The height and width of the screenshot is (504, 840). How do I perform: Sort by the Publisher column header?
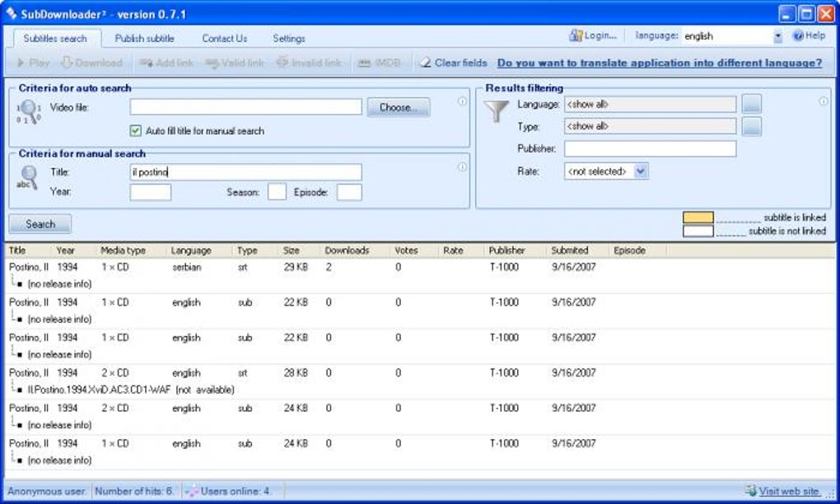[x=516, y=250]
